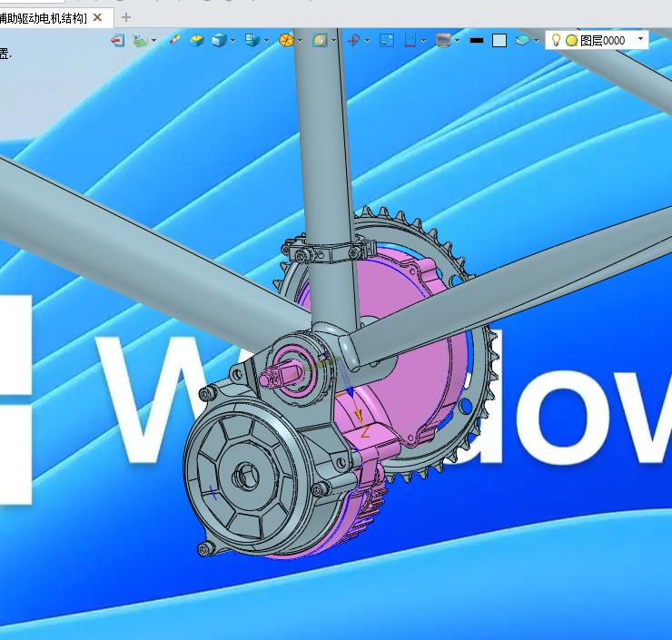Close the 辅助驱动电机结构 tab
Viewport: 672px width, 640px height.
coord(98,17)
